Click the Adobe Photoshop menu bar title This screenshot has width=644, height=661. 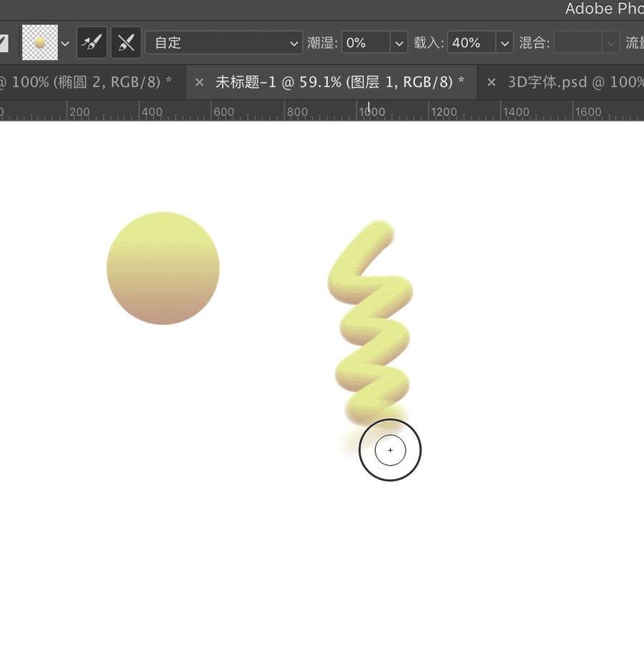point(605,9)
